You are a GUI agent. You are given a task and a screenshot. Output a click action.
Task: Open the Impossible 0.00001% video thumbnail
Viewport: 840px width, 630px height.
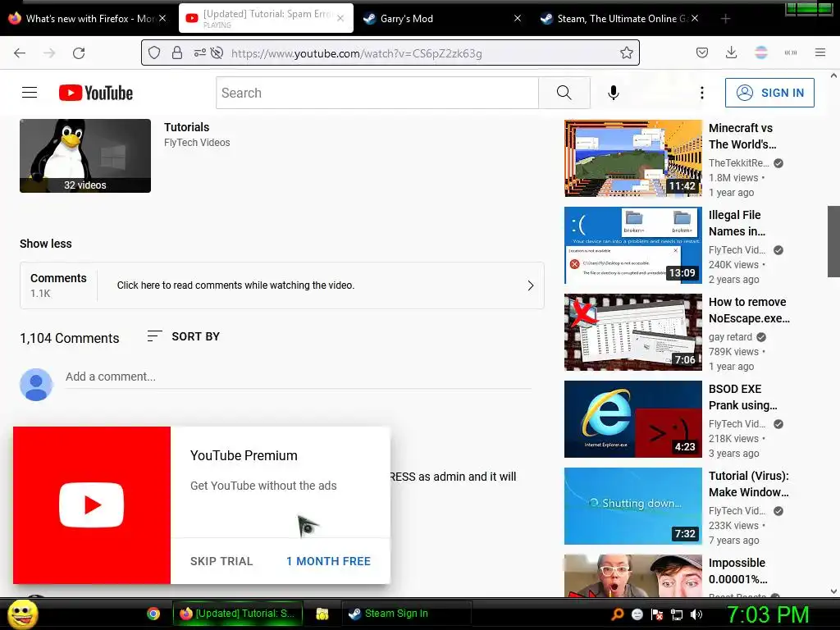click(x=632, y=576)
